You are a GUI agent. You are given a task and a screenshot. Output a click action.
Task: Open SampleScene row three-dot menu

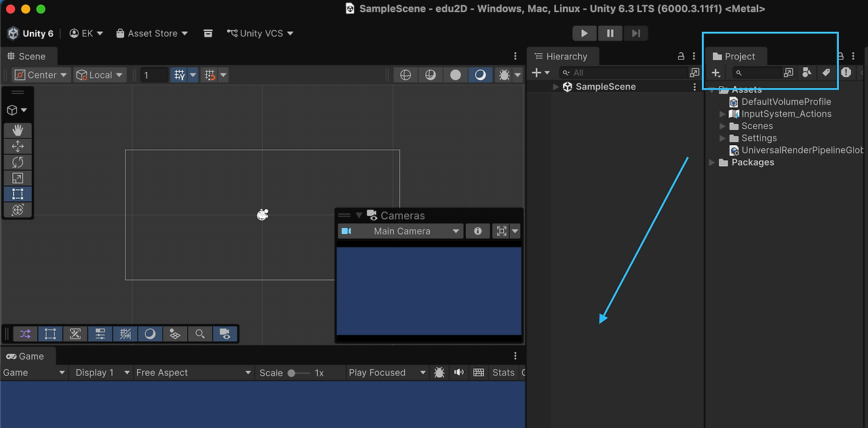tap(694, 87)
